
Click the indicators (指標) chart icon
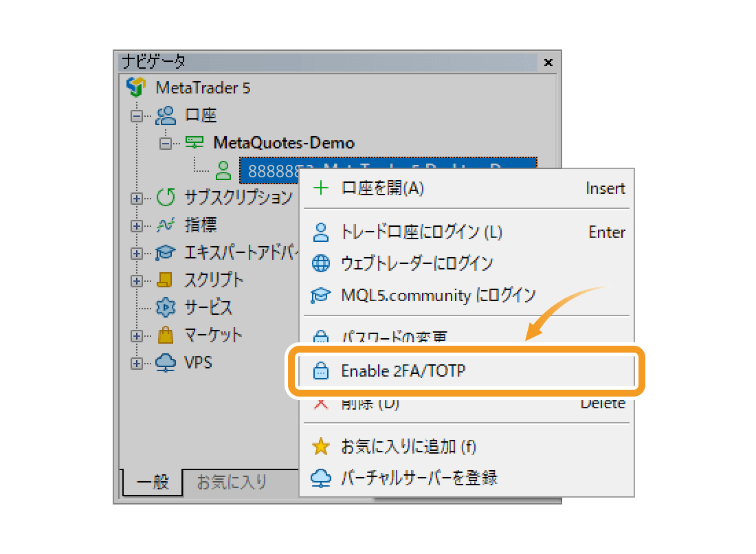click(x=166, y=225)
